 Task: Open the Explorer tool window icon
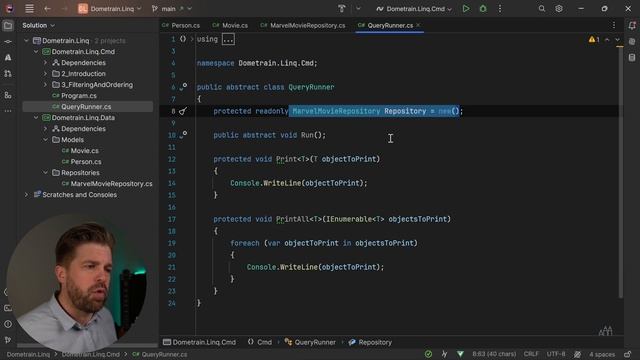click(8, 26)
